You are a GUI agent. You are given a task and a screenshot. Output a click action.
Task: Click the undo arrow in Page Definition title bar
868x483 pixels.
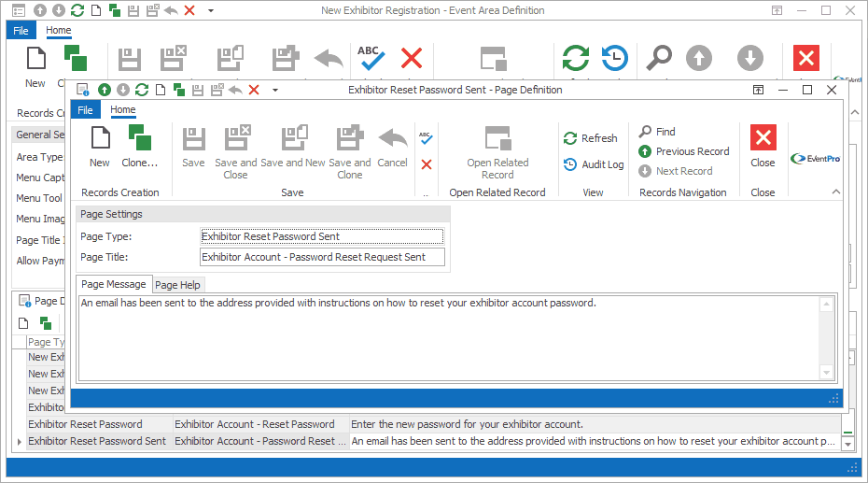tap(235, 90)
